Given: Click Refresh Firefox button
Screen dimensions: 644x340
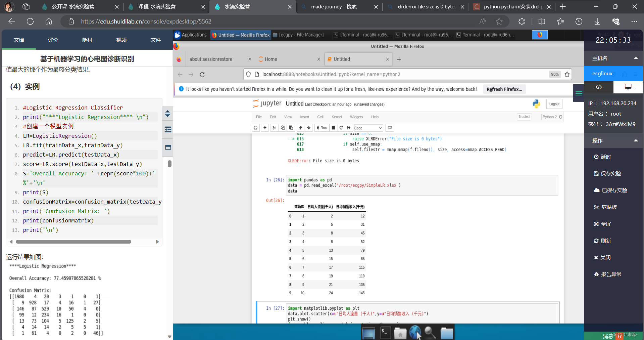Looking at the screenshot, I should (504, 89).
